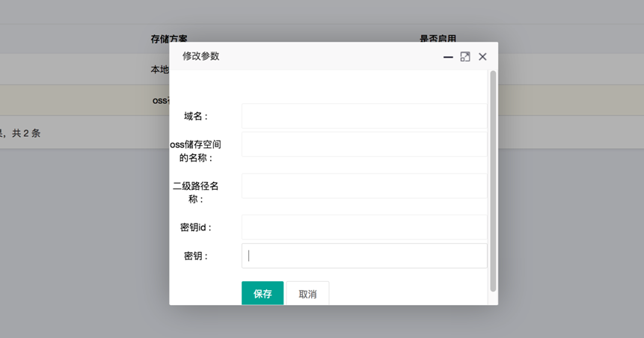Click the 存储方案 column header
Viewport: 644px width, 338px height.
click(169, 39)
